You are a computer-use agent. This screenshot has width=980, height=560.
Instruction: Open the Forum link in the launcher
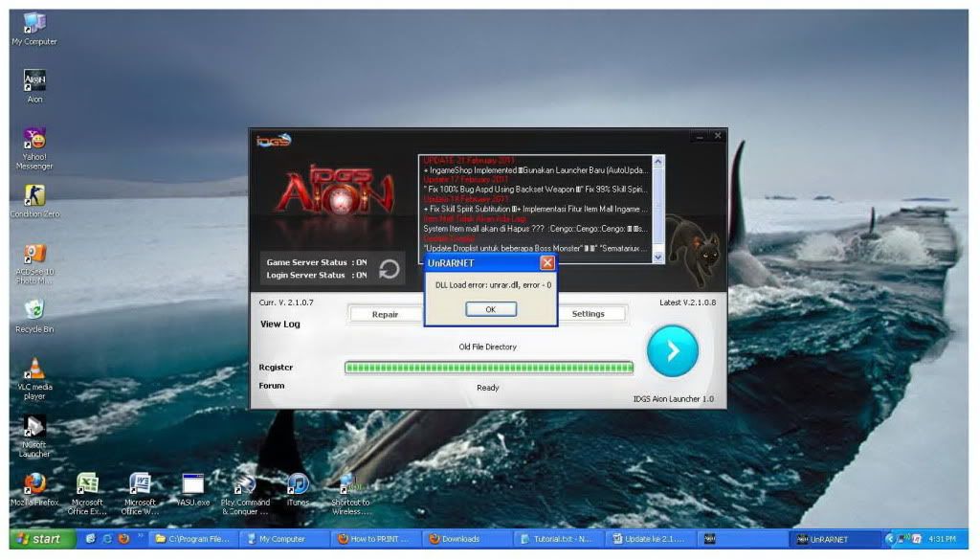click(x=272, y=386)
